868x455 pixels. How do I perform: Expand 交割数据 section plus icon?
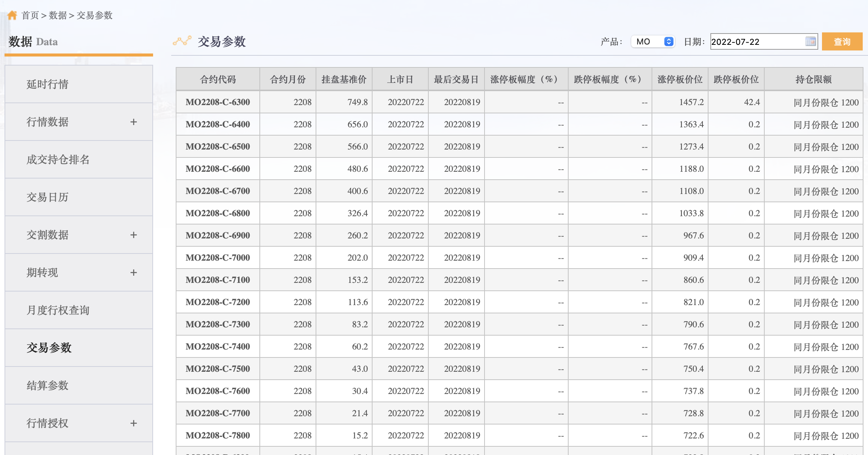tap(133, 235)
